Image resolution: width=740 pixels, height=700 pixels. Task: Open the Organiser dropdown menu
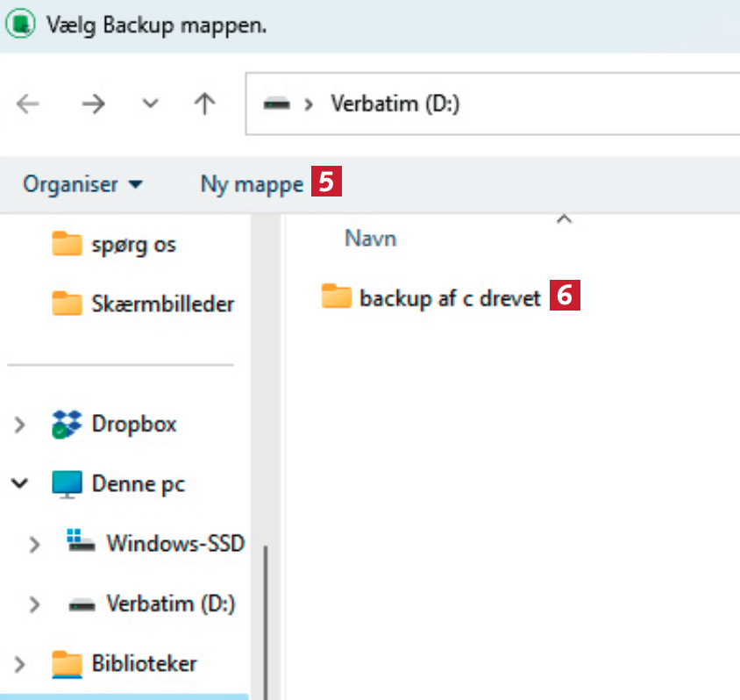[82, 184]
